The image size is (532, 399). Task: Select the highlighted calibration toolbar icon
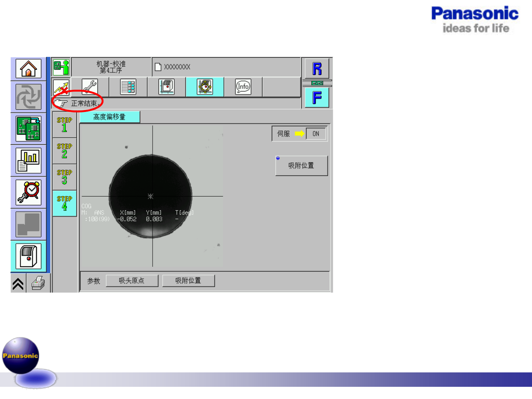pyautogui.click(x=205, y=87)
